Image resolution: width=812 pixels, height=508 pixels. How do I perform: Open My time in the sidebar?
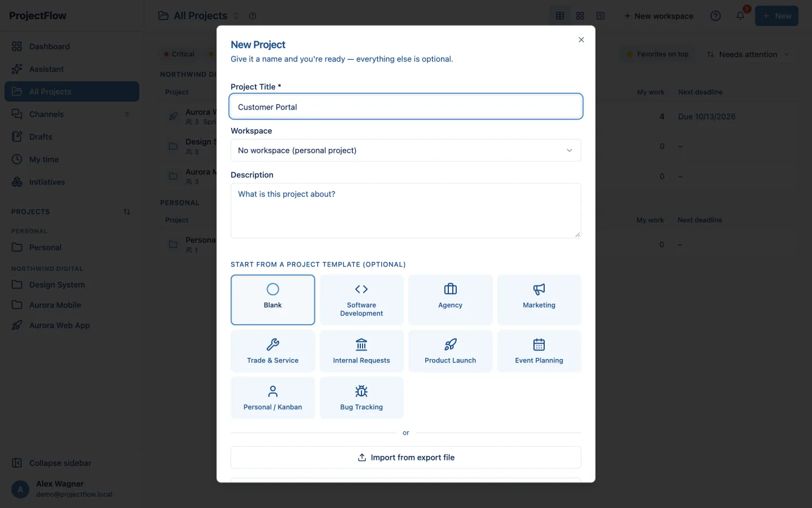tap(72, 159)
